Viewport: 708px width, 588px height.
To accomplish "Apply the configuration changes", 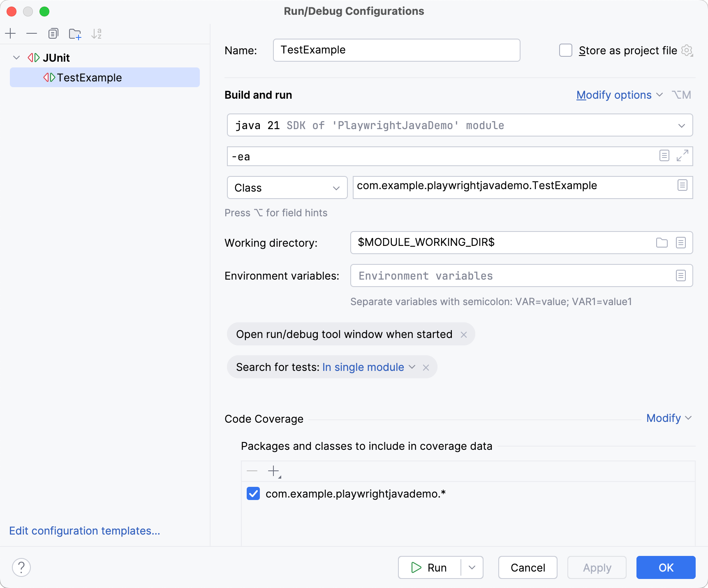I will click(x=597, y=567).
